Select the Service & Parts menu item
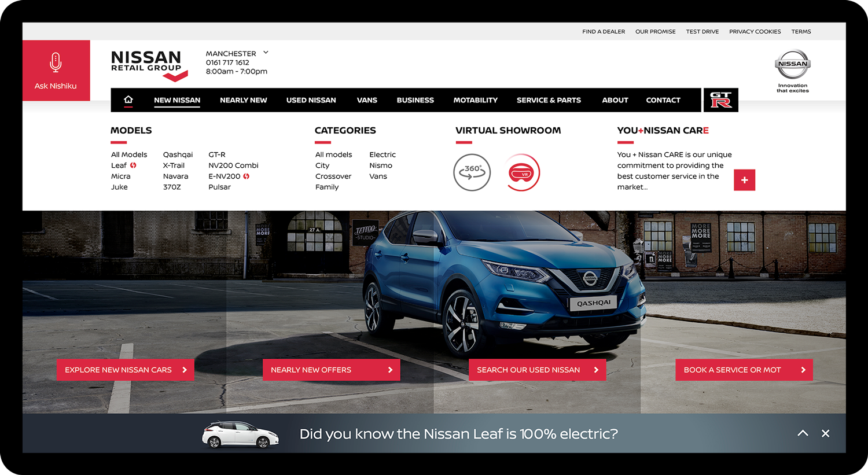Viewport: 868px width, 475px height. (x=549, y=100)
